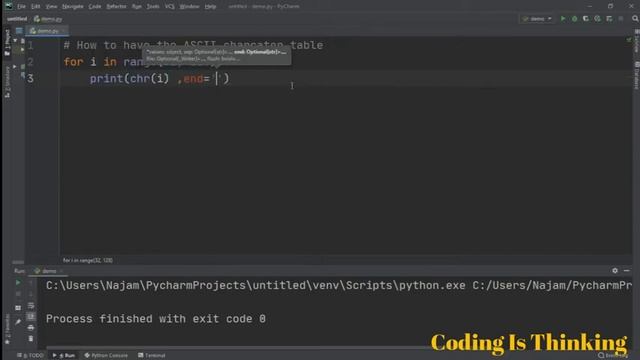640x360 pixels.
Task: Open the Terminal tool window
Action: 152,356
